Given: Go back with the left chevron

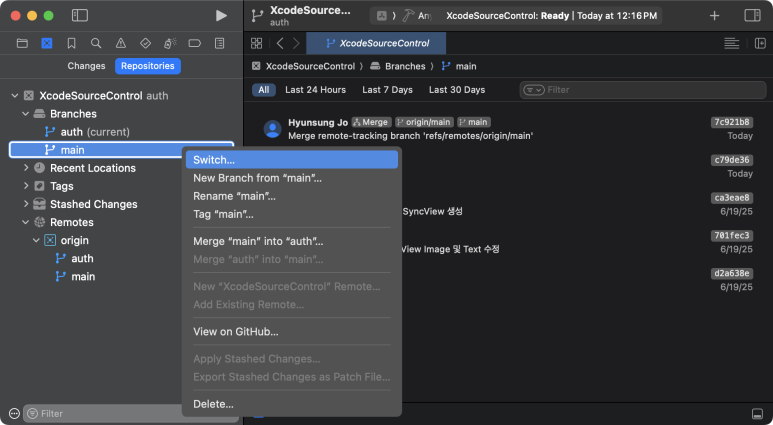Looking at the screenshot, I should (280, 43).
